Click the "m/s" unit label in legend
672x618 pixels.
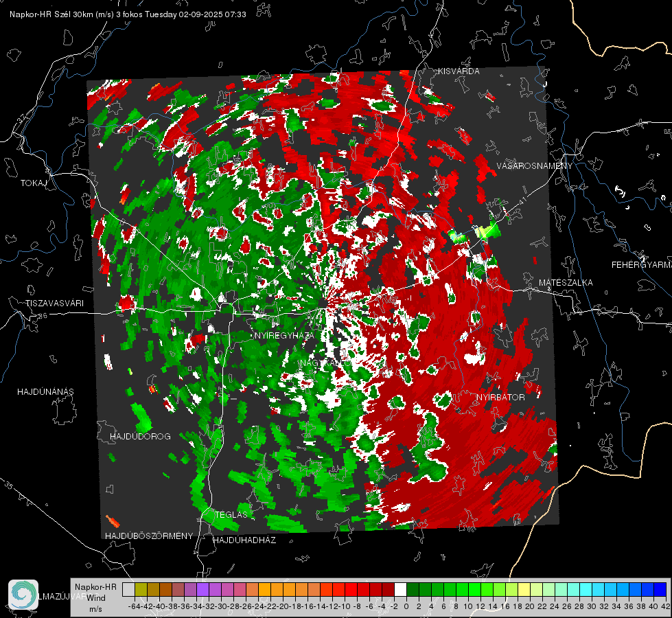pos(95,609)
